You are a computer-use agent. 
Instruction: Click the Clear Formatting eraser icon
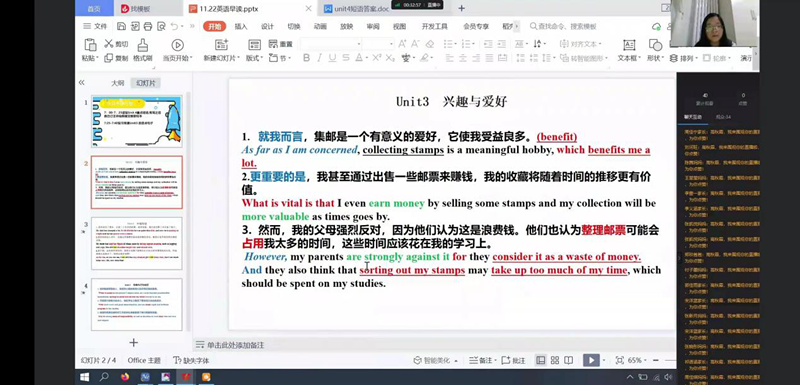pyautogui.click(x=430, y=44)
